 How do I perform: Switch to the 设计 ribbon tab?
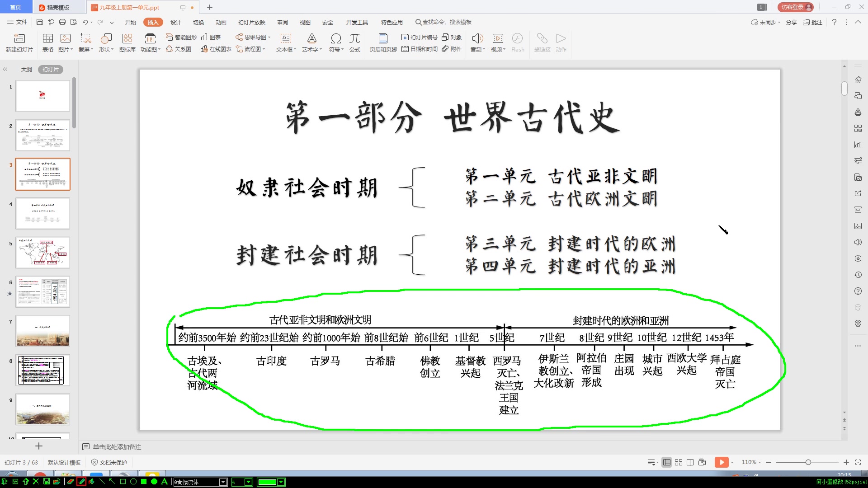(x=175, y=22)
